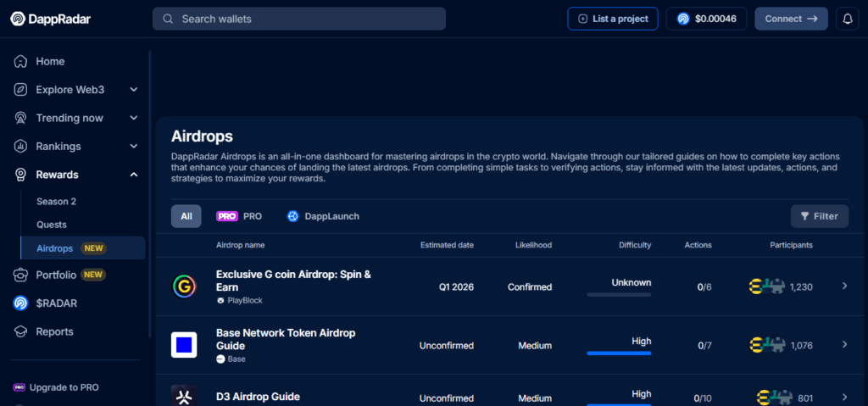
Task: Click the Confirmed likelihood value
Action: pyautogui.click(x=530, y=287)
